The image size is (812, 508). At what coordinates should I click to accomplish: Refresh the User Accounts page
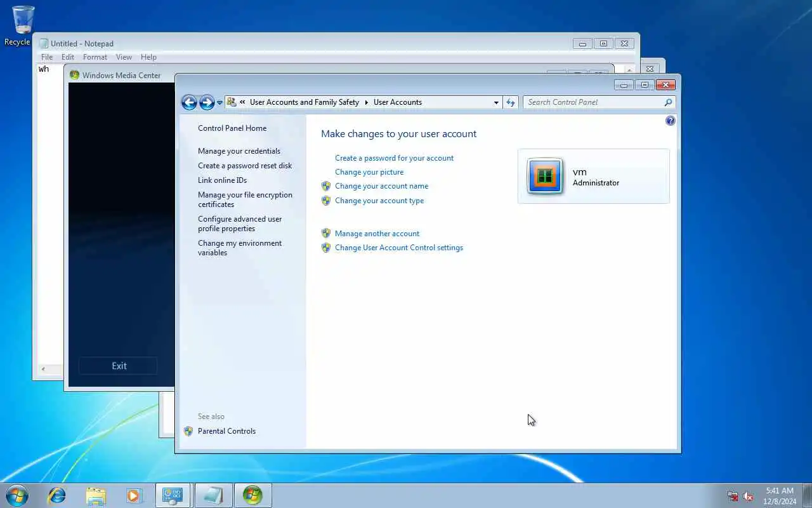(511, 102)
